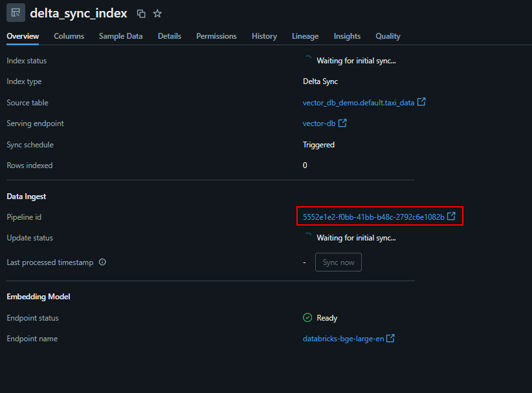Open the databricks-bge-large-en endpoint link
Image resolution: width=532 pixels, height=393 pixels.
point(344,339)
